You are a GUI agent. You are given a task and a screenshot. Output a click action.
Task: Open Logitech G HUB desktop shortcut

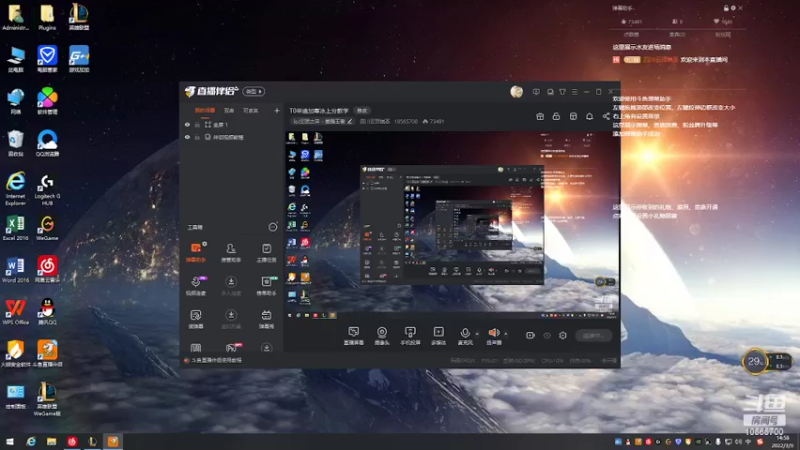[x=47, y=190]
